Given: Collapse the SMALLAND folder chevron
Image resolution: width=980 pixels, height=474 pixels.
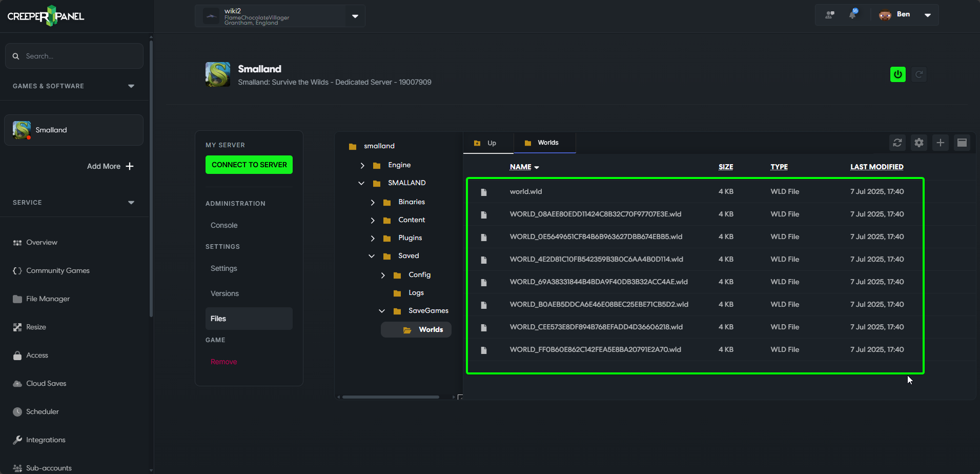Looking at the screenshot, I should pyautogui.click(x=361, y=183).
